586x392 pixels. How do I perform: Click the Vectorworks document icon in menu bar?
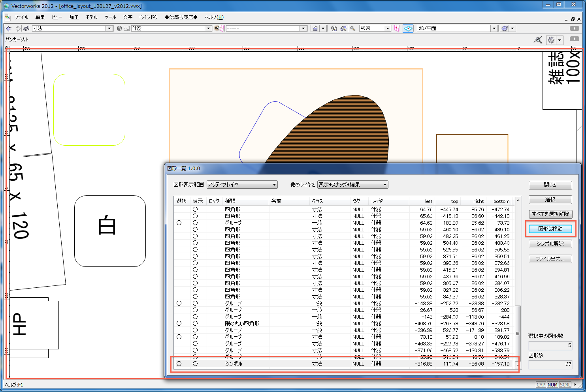(8, 17)
